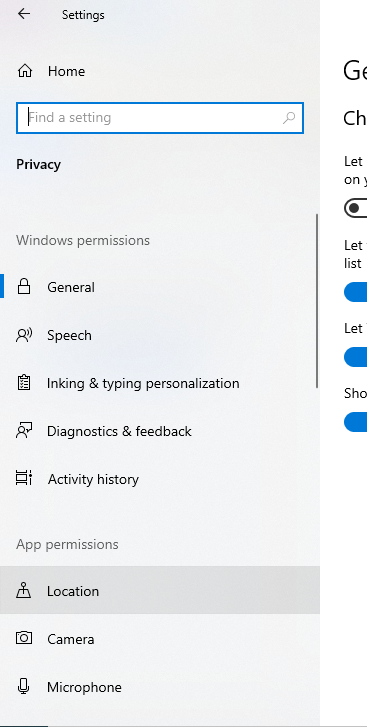Image resolution: width=367 pixels, height=727 pixels.
Task: Click the Activity history icon
Action: tap(24, 478)
